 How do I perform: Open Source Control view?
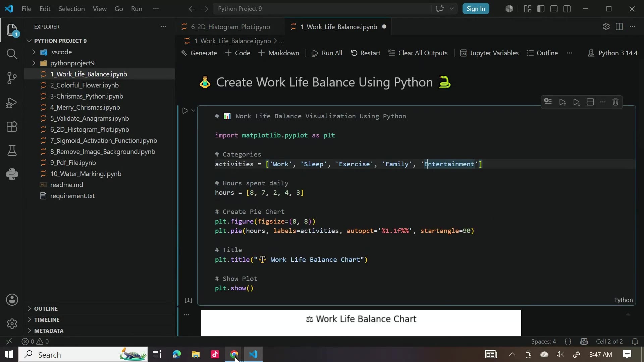tap(12, 78)
